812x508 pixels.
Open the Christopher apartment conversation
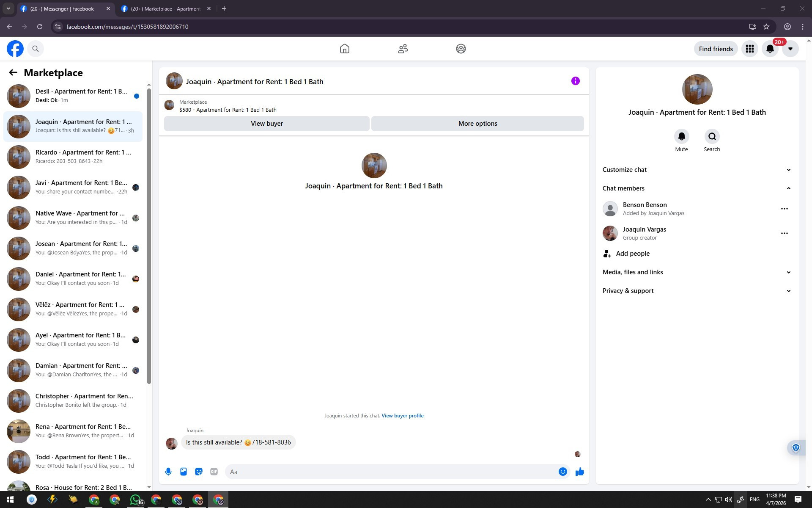coord(73,400)
